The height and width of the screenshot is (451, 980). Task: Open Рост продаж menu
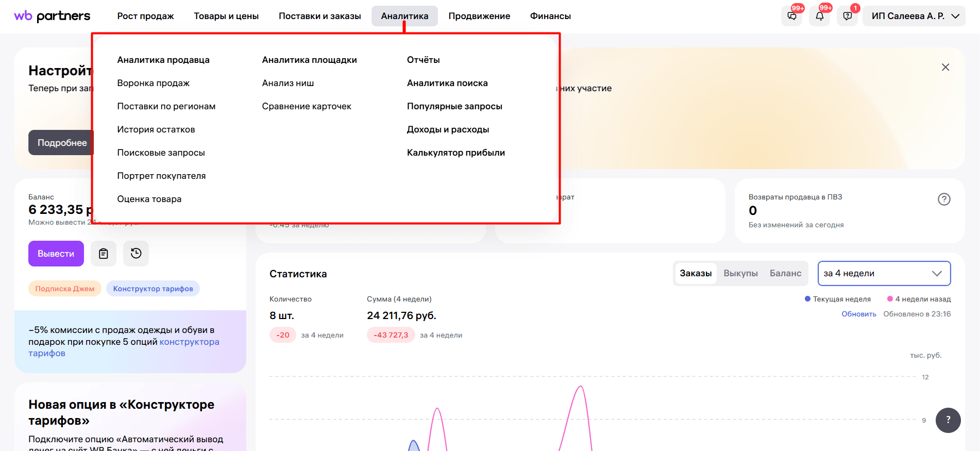(145, 16)
